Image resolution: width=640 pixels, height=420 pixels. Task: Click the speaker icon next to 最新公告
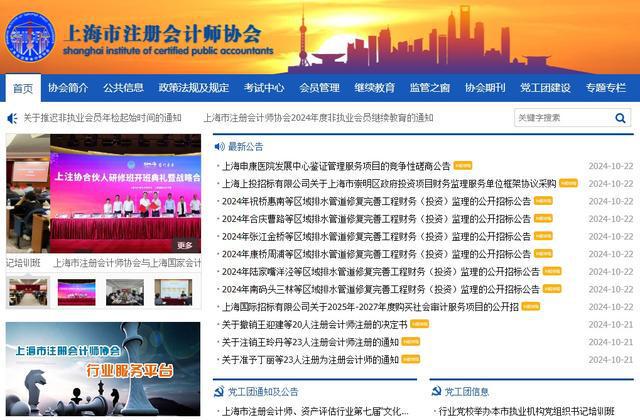tap(220, 147)
